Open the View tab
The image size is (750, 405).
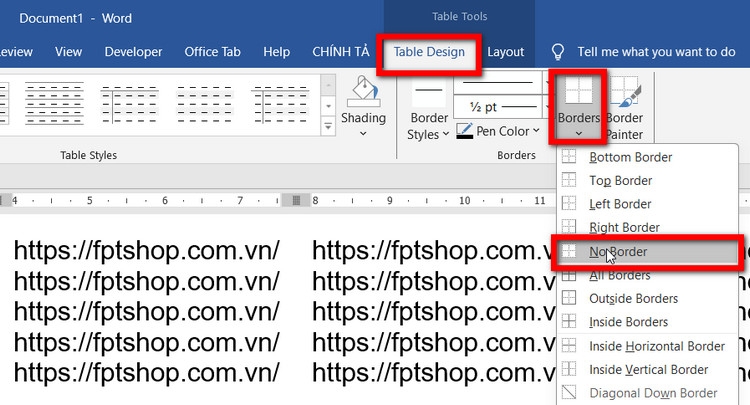(x=68, y=52)
